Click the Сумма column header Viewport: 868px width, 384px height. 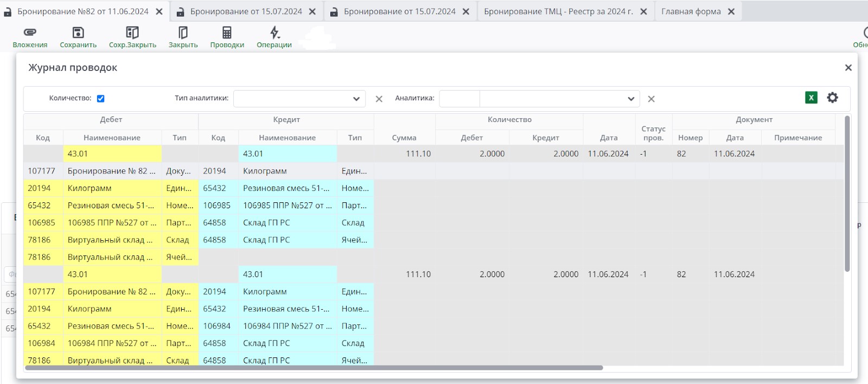pos(404,138)
